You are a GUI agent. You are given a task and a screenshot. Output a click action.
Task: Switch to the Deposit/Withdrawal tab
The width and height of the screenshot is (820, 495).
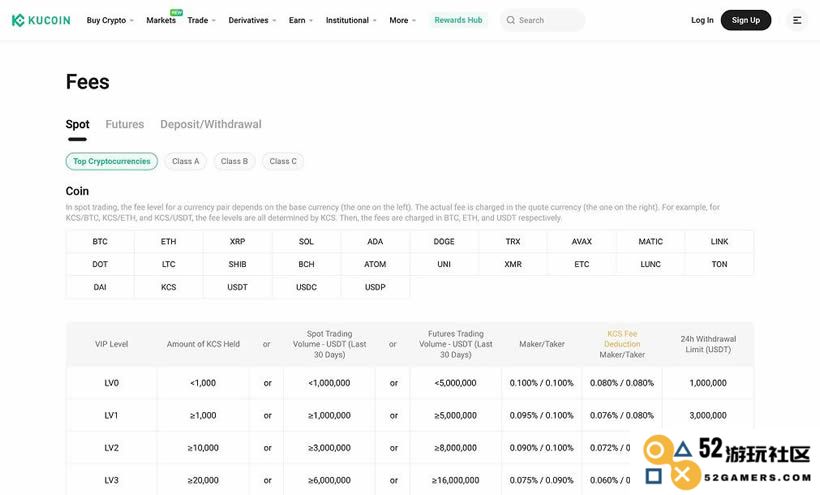211,124
